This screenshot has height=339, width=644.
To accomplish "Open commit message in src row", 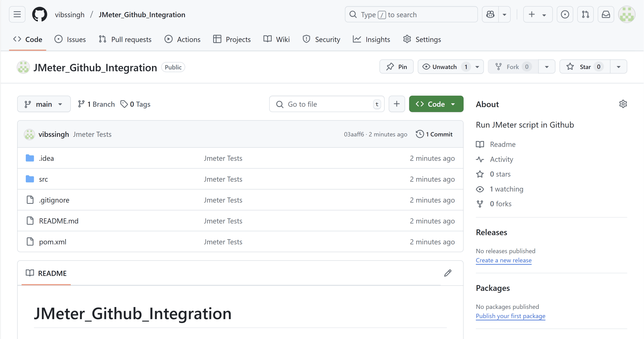I will pos(223,179).
